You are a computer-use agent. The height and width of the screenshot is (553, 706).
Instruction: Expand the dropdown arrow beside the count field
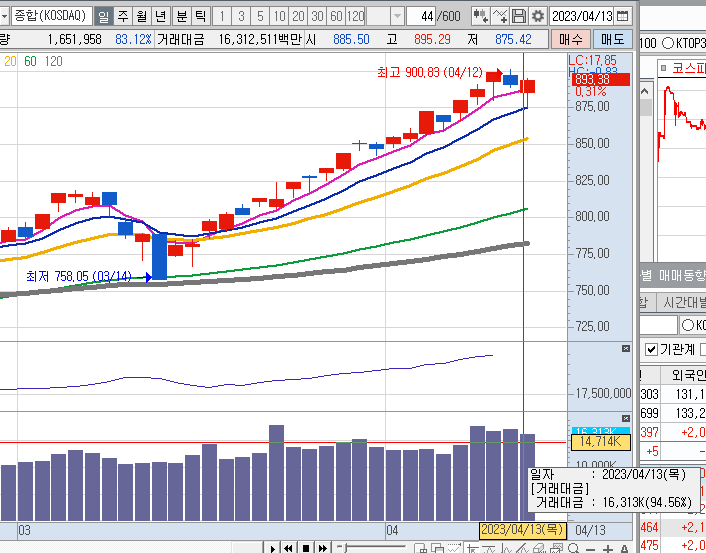[x=399, y=16]
